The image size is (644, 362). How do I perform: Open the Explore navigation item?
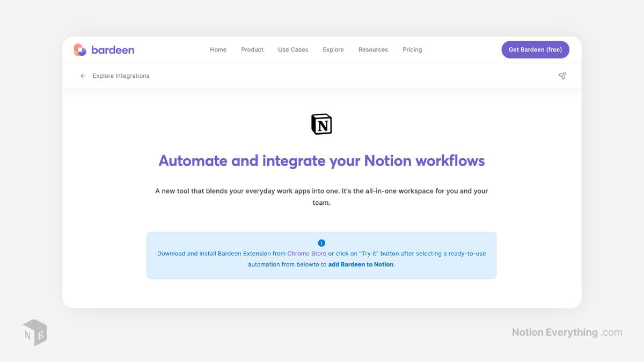pyautogui.click(x=333, y=49)
